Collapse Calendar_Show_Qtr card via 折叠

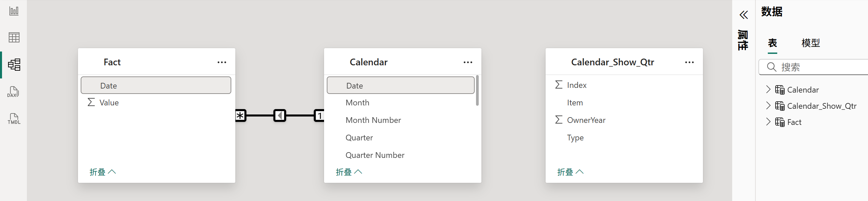(570, 172)
